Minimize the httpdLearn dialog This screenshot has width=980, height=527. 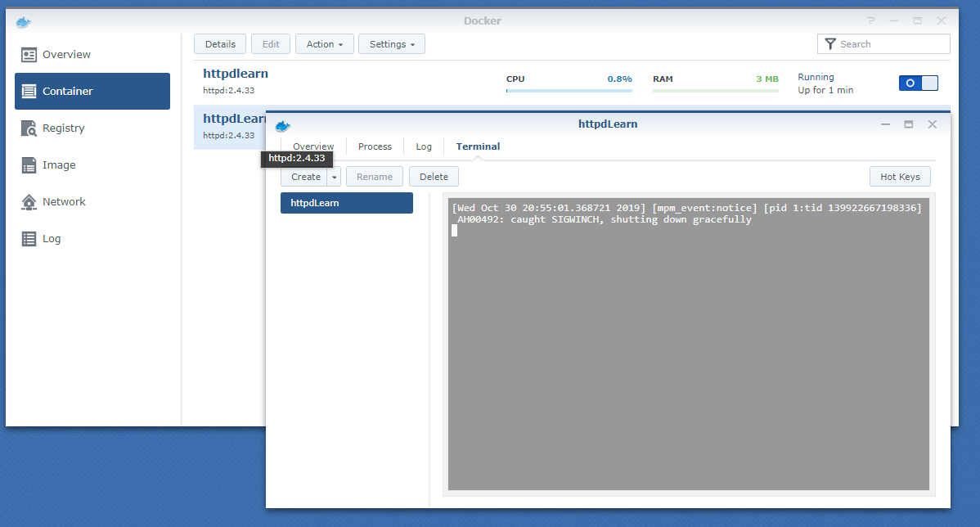point(885,124)
